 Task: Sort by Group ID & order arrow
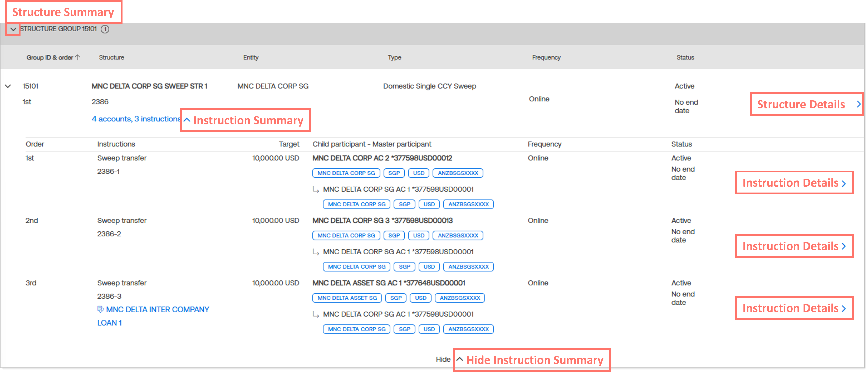78,57
